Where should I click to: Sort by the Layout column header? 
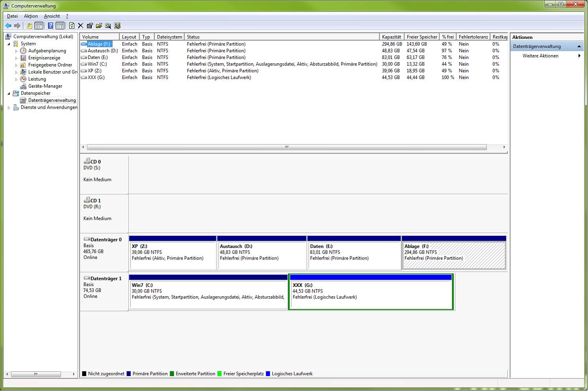(x=130, y=37)
